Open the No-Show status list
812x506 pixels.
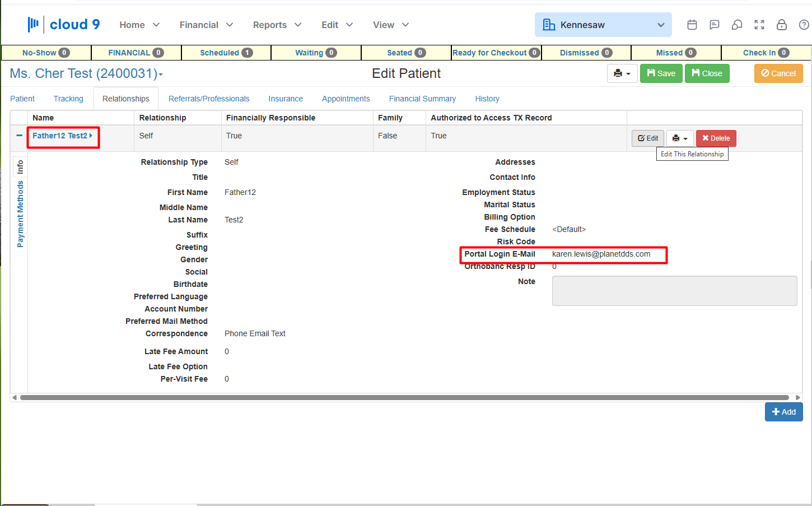(46, 53)
